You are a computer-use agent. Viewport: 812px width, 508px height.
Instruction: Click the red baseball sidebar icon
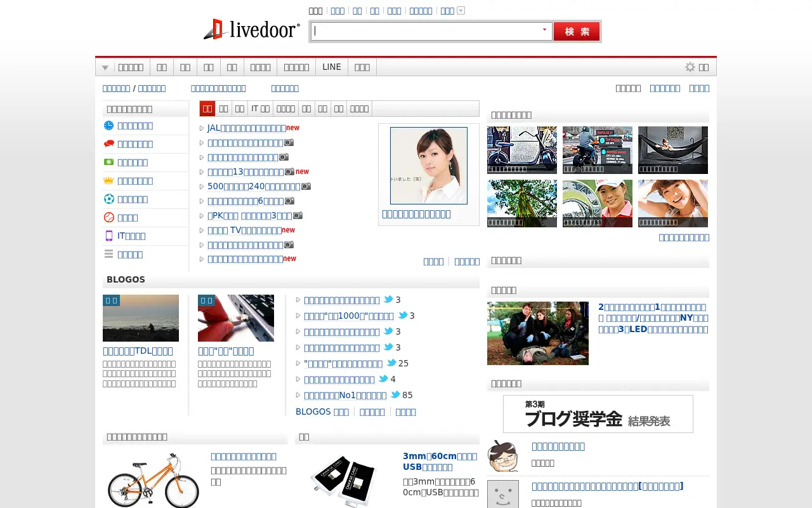[x=109, y=218]
